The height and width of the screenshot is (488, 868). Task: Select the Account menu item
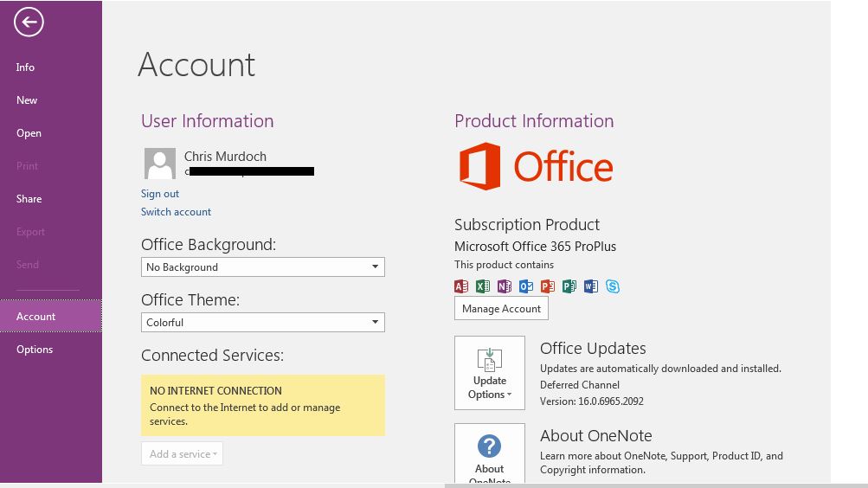tap(51, 316)
